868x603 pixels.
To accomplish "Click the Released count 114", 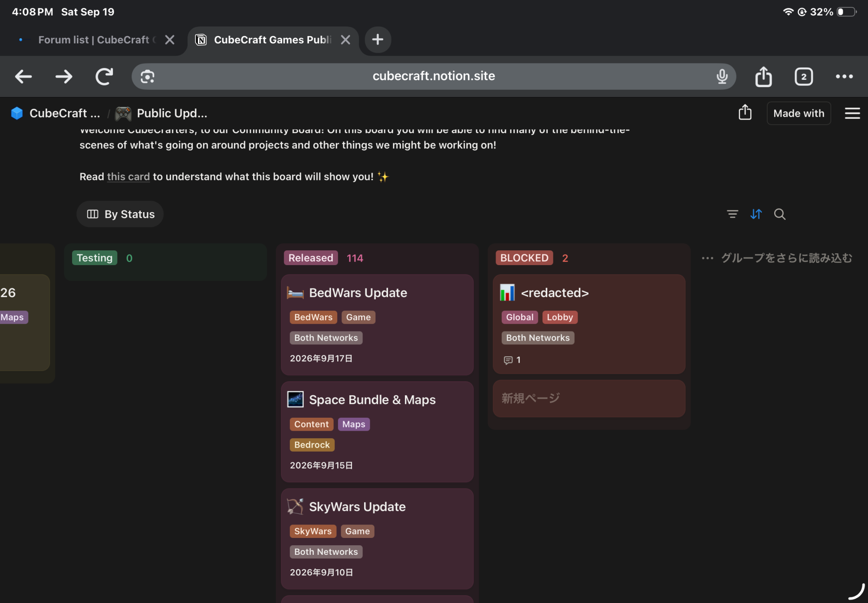I will tap(355, 258).
